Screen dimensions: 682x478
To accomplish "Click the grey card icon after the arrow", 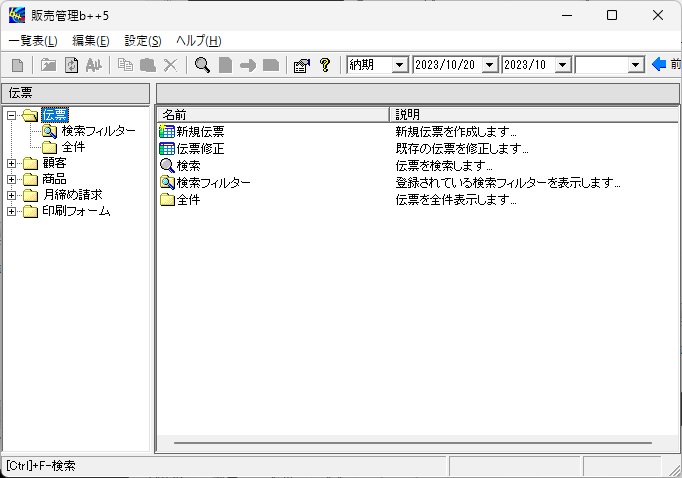I will pyautogui.click(x=271, y=65).
